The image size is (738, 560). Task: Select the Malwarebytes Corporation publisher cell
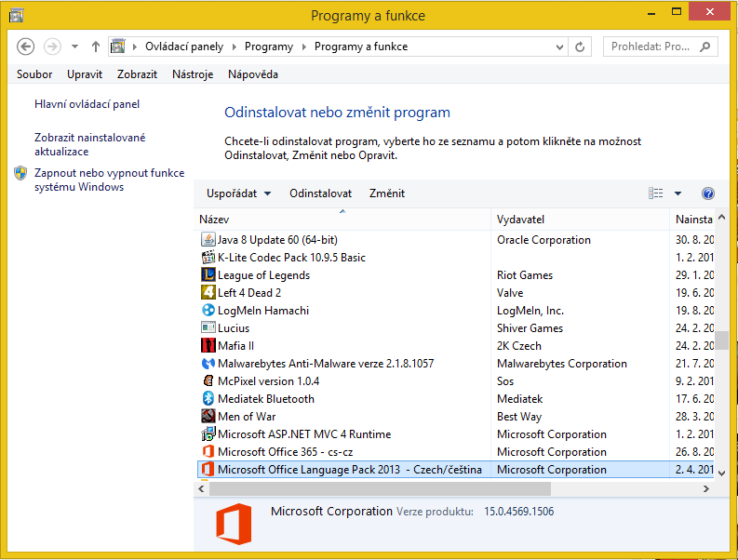[562, 364]
